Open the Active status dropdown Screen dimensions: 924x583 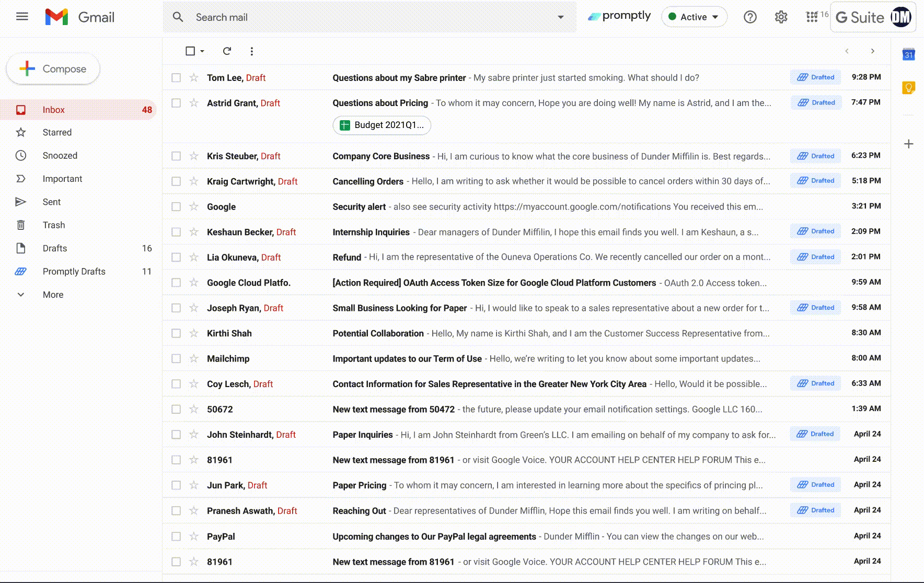(x=694, y=17)
